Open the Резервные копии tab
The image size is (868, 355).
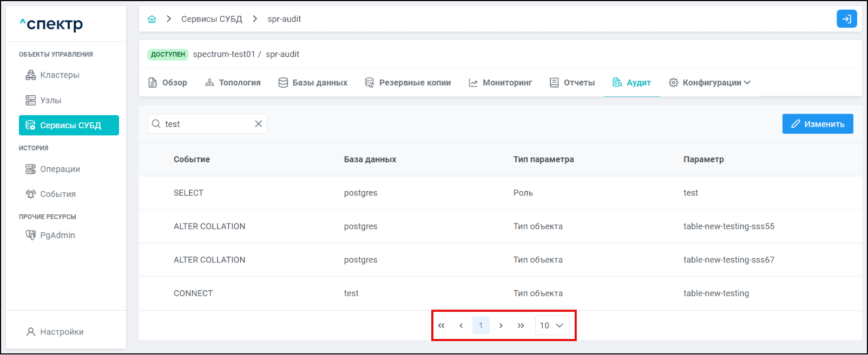coord(408,83)
